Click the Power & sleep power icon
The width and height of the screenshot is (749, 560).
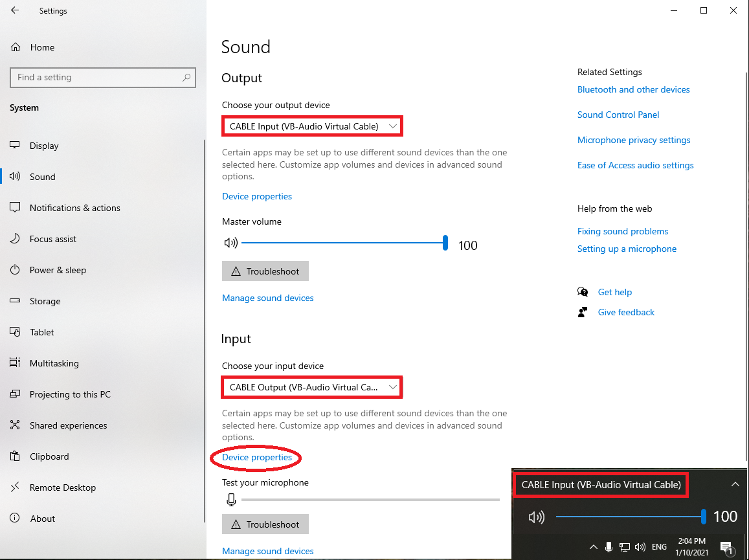(x=15, y=269)
